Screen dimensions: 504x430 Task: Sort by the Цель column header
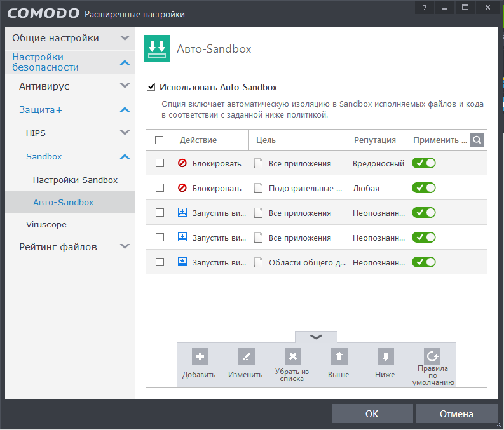(297, 140)
